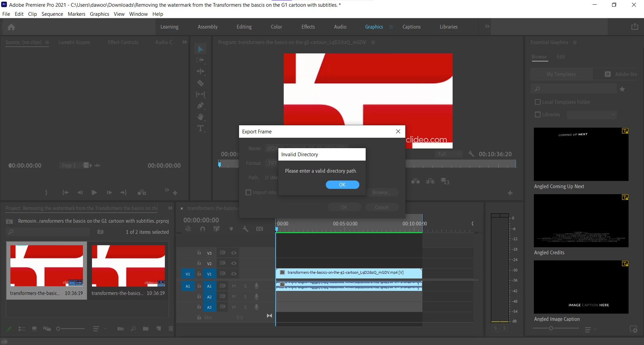Click the Program monitor scrub bar

pos(367,164)
